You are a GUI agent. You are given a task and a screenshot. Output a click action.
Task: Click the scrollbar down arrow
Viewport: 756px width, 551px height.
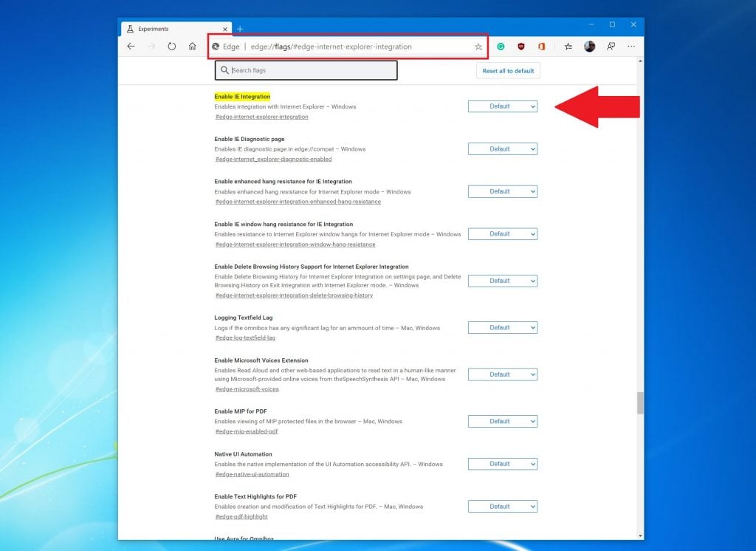coord(640,535)
